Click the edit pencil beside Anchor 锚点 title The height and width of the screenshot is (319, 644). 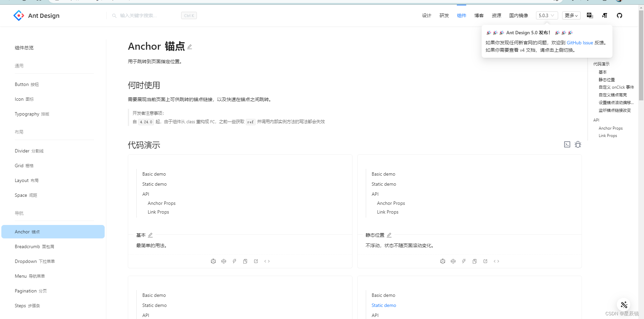(x=190, y=47)
